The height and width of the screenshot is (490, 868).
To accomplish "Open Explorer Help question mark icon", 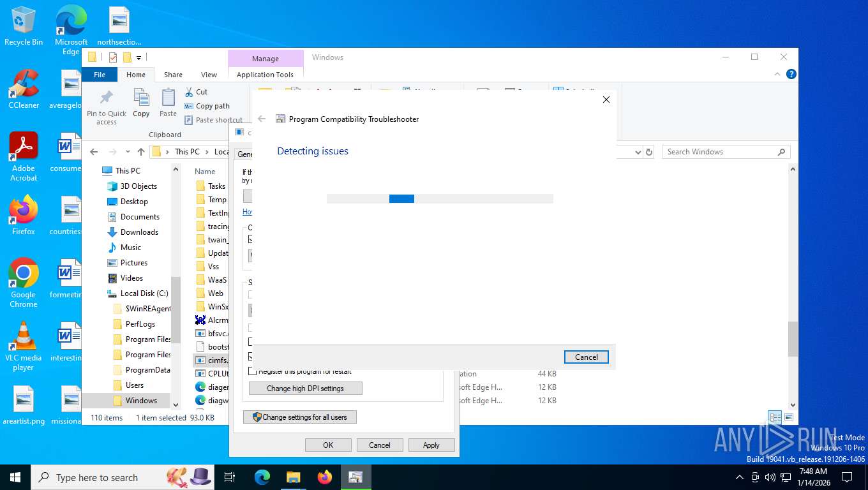I will point(791,75).
